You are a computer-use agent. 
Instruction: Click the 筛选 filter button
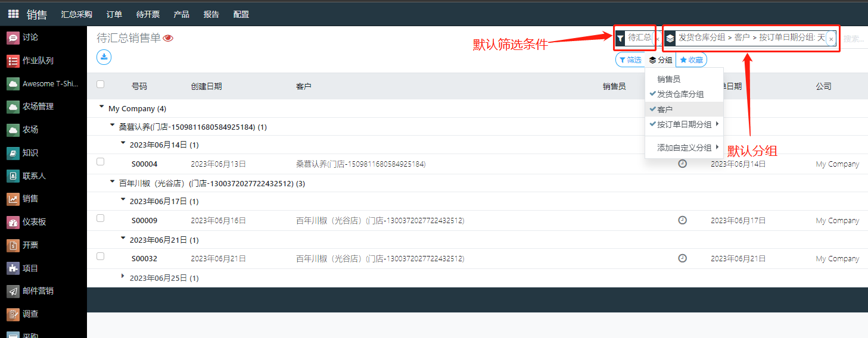[630, 60]
